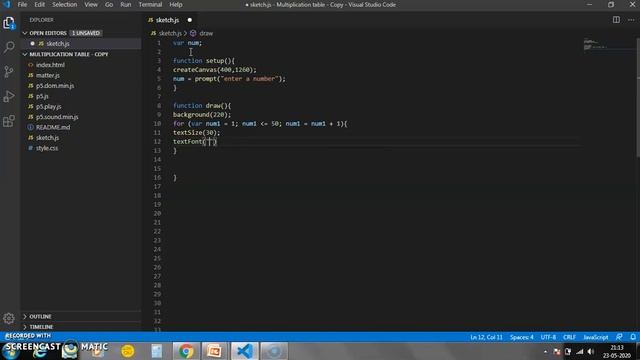640x360 pixels.
Task: Click the Visual Studio Code taskbar button
Action: point(244,351)
